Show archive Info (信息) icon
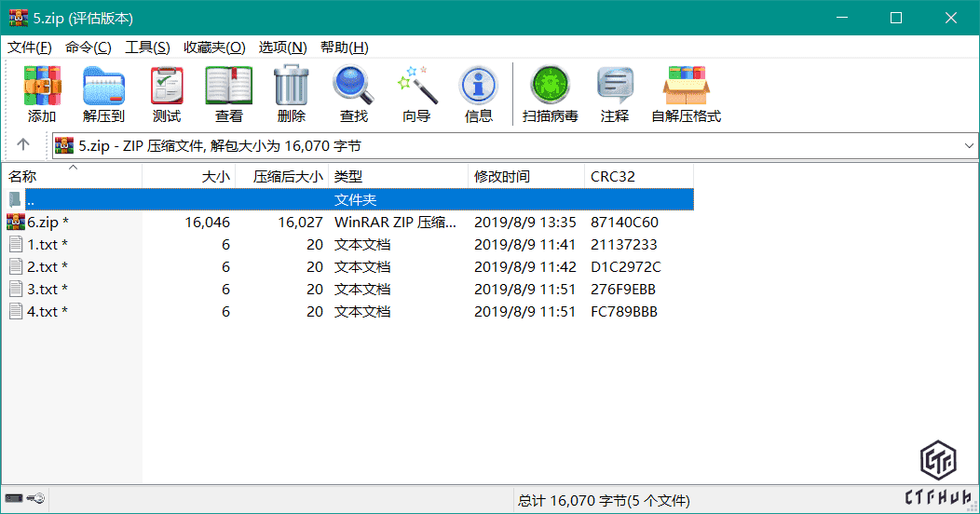This screenshot has height=514, width=980. pyautogui.click(x=478, y=94)
